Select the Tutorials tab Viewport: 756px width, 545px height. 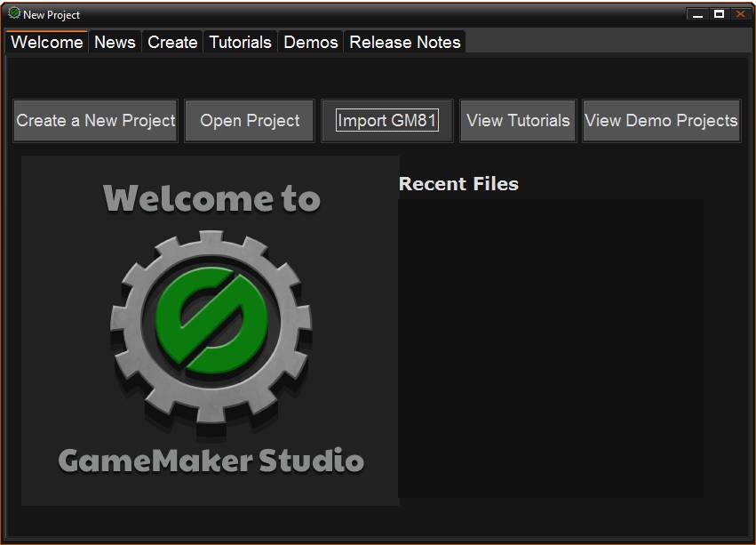point(240,42)
